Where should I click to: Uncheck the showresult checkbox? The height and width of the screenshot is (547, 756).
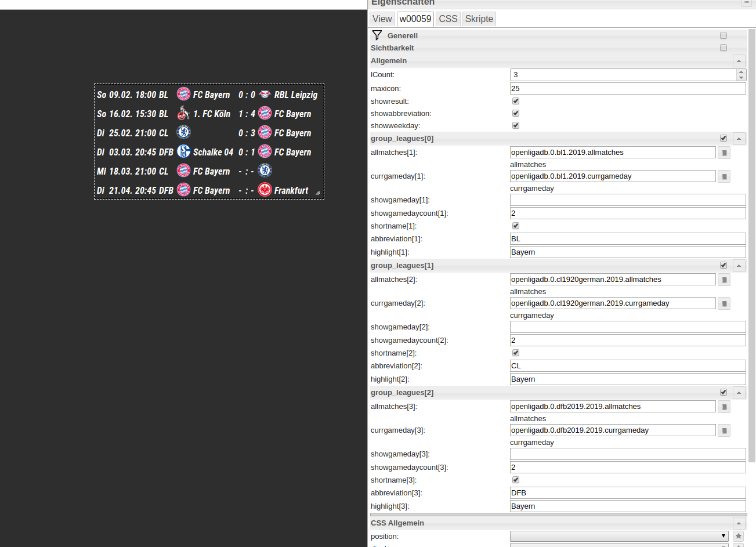point(516,101)
